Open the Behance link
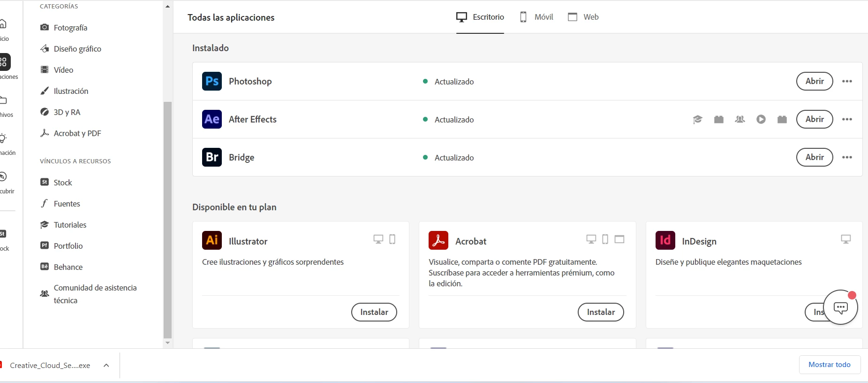This screenshot has width=868, height=383. [61, 267]
